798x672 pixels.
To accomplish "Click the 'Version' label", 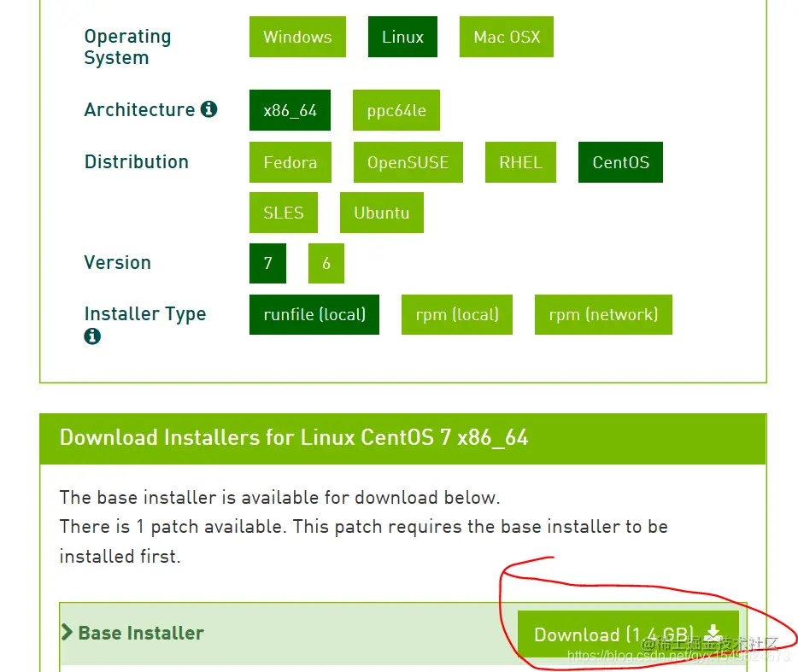I will pyautogui.click(x=118, y=262).
